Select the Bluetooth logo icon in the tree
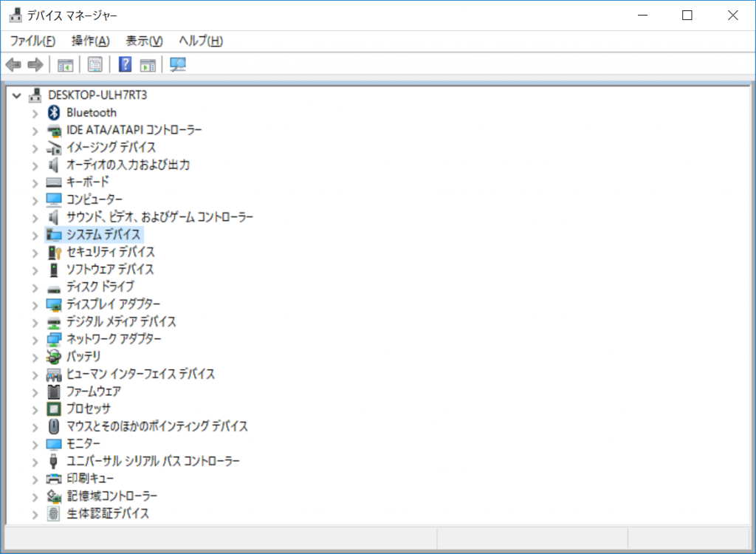Image resolution: width=756 pixels, height=554 pixels. click(53, 112)
